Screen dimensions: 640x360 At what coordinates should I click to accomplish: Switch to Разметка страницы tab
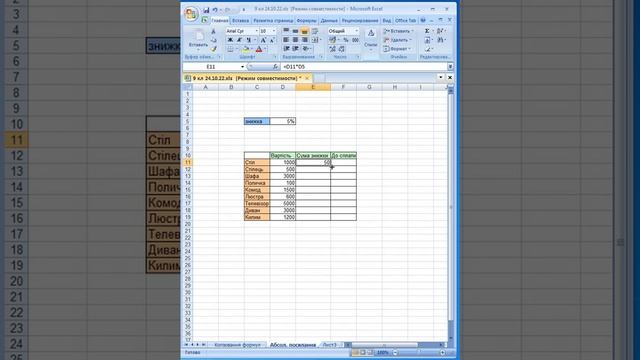click(273, 20)
